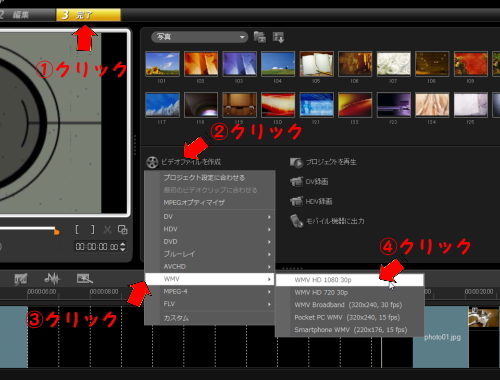This screenshot has height=380, width=500.
Task: Select photo thumbnail I04 green field
Action: pos(278,64)
